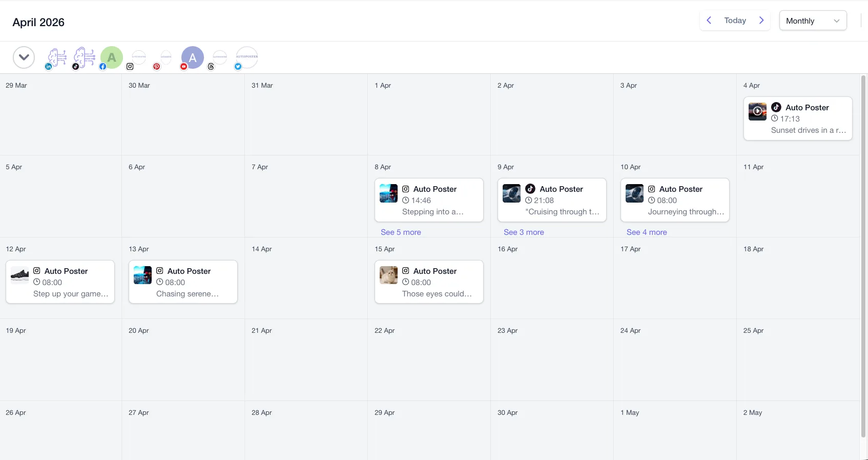Go to the next month
This screenshot has width=868, height=460.
[761, 21]
